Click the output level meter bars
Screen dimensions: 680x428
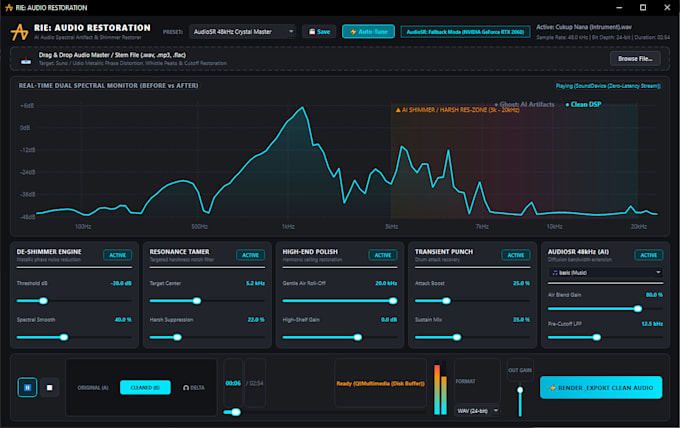tap(440, 388)
